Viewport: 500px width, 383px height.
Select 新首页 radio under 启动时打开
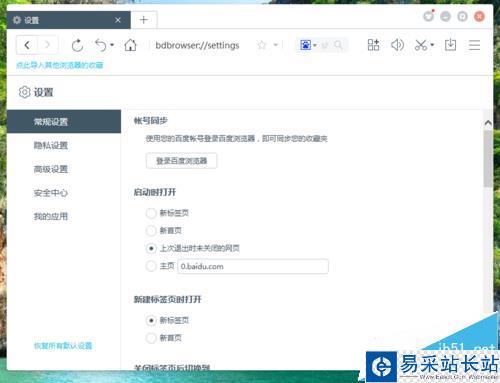[151, 230]
